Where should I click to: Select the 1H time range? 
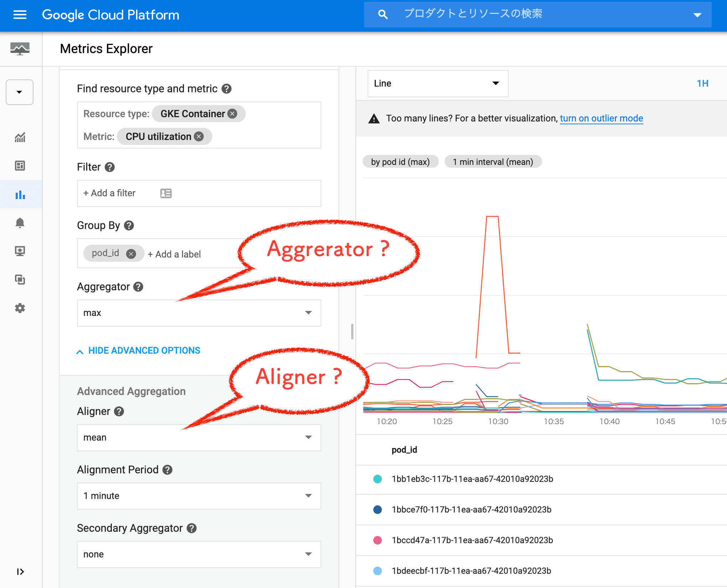(x=702, y=83)
